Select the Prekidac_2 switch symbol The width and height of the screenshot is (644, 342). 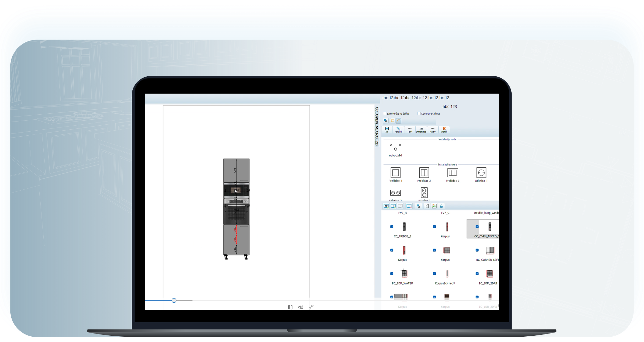pyautogui.click(x=424, y=175)
